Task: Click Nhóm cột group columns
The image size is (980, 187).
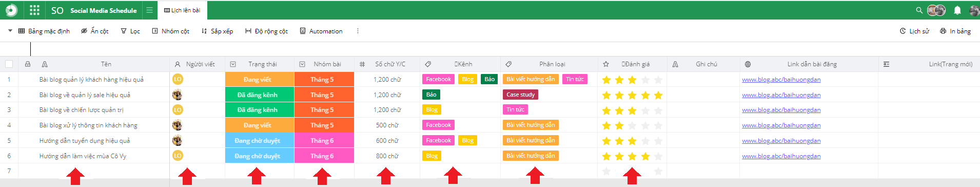Action: [170, 31]
